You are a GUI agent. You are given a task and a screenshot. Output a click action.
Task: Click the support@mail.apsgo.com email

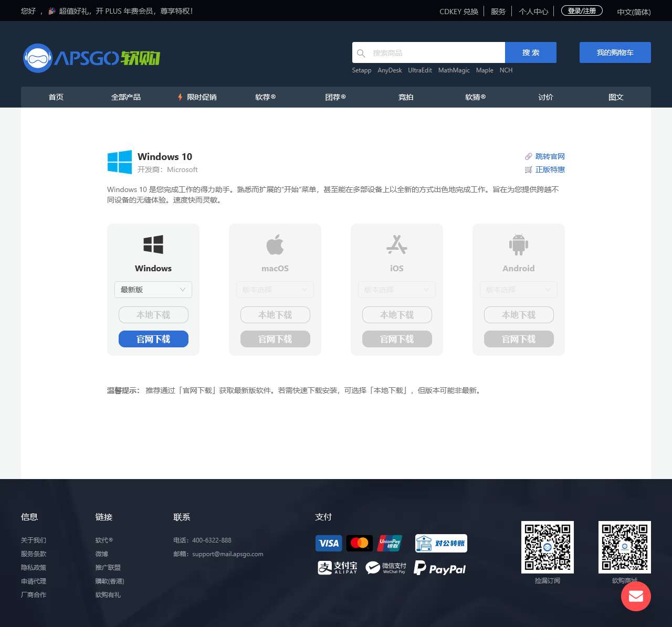click(228, 554)
